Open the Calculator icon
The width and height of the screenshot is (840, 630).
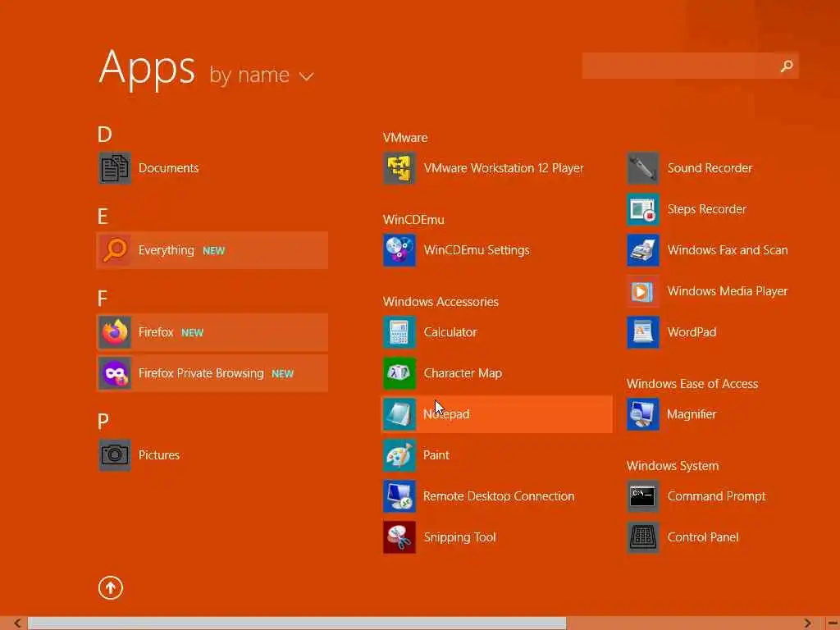(399, 332)
